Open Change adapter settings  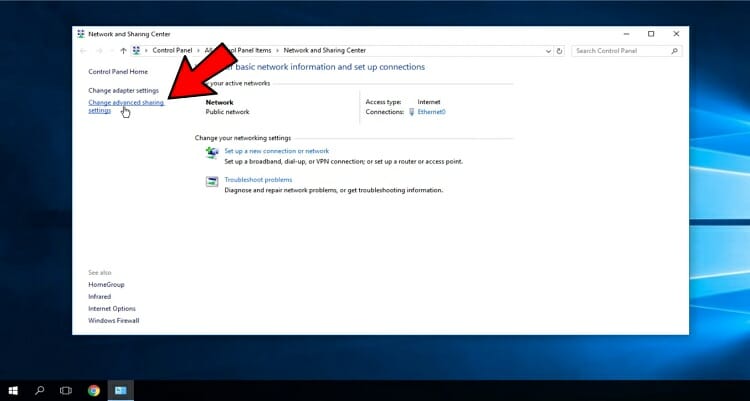[123, 90]
